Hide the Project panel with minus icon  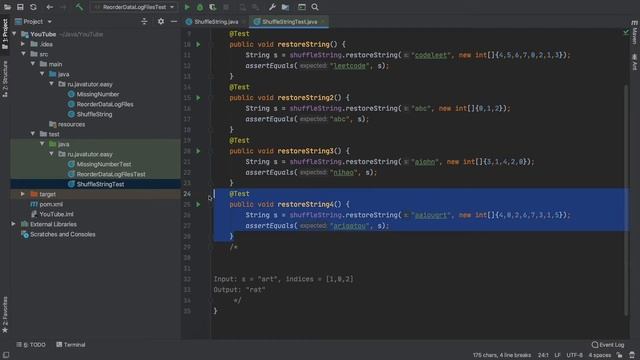point(174,22)
